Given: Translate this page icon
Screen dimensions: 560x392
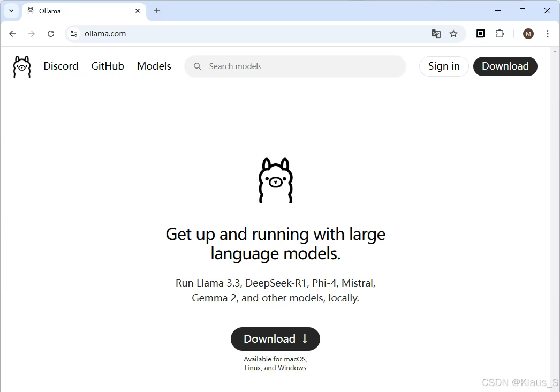Looking at the screenshot, I should point(436,34).
